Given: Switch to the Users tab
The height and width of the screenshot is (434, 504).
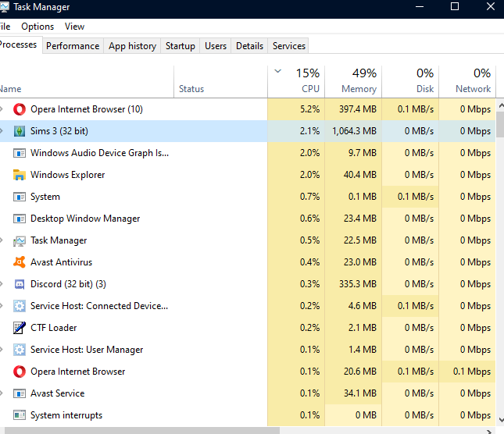Looking at the screenshot, I should pos(216,46).
